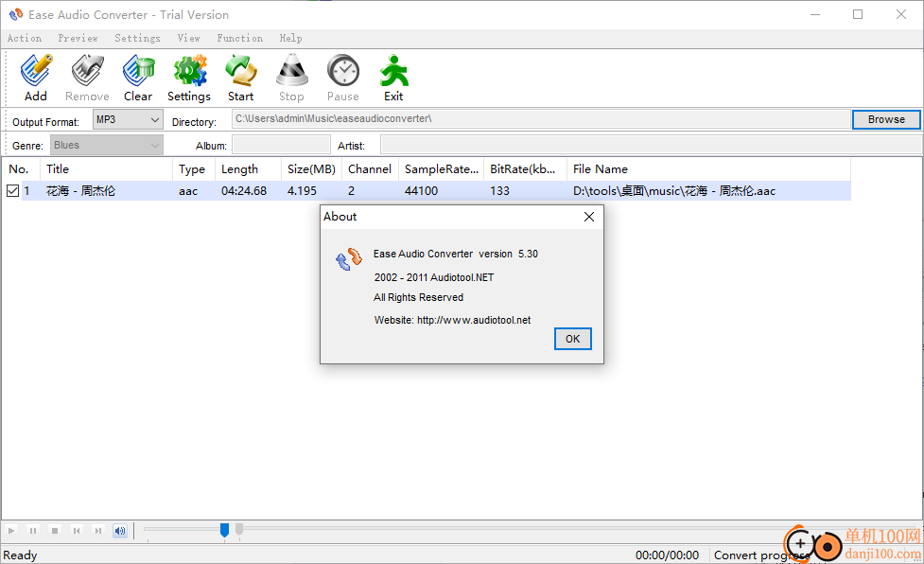The width and height of the screenshot is (924, 564).
Task: Click OK in the About dialog
Action: point(573,339)
